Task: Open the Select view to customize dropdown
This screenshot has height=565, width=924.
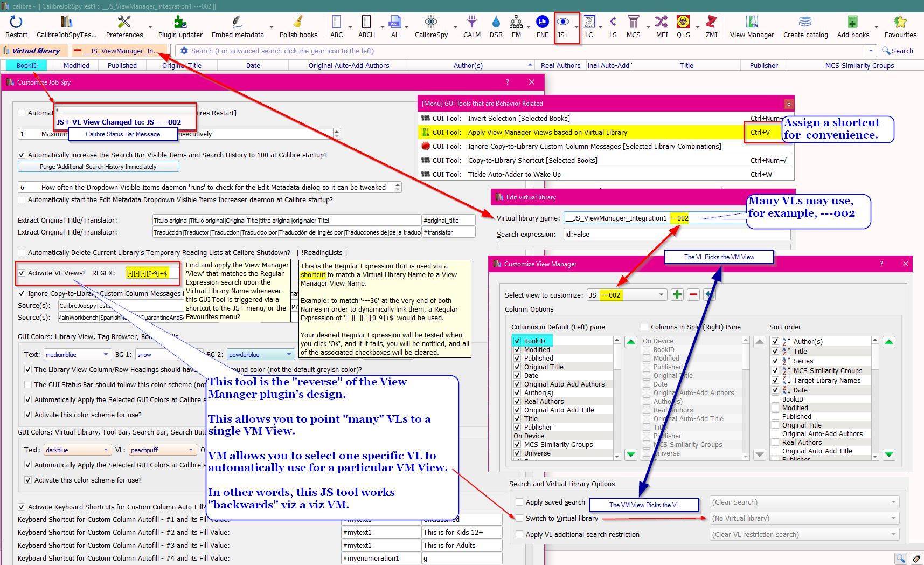Action: coord(627,295)
